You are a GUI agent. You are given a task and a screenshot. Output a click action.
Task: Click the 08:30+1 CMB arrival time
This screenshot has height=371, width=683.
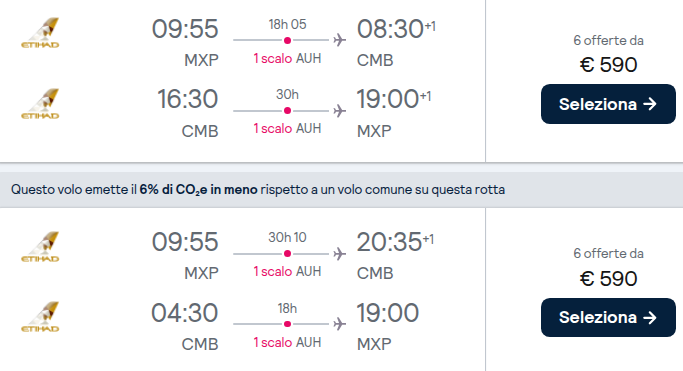(396, 29)
